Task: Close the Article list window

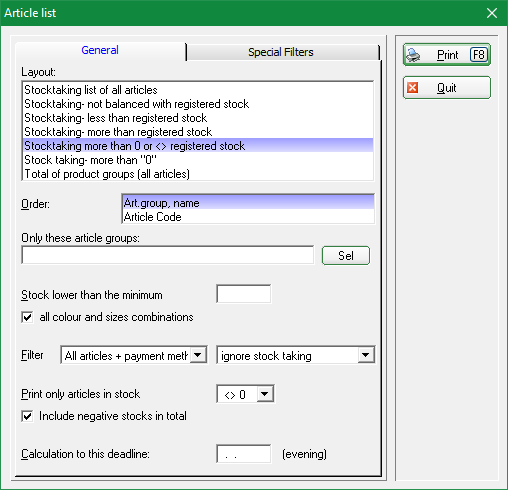Action: coord(492,13)
